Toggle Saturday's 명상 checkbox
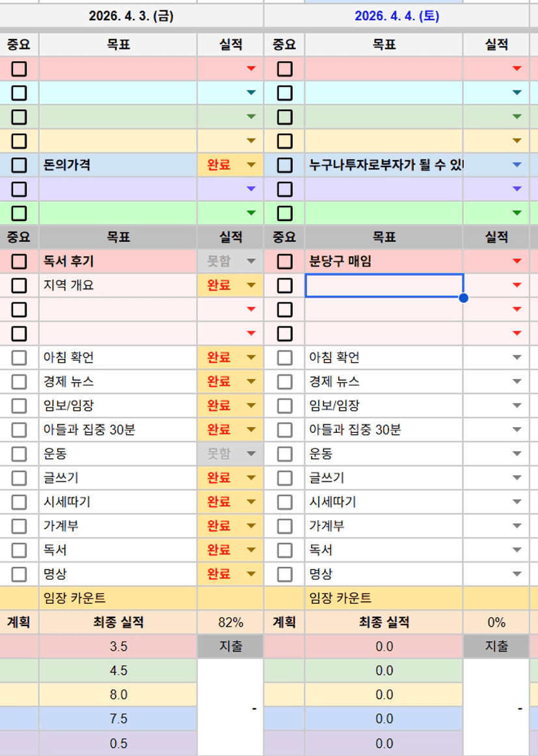538x756 pixels. coord(284,574)
